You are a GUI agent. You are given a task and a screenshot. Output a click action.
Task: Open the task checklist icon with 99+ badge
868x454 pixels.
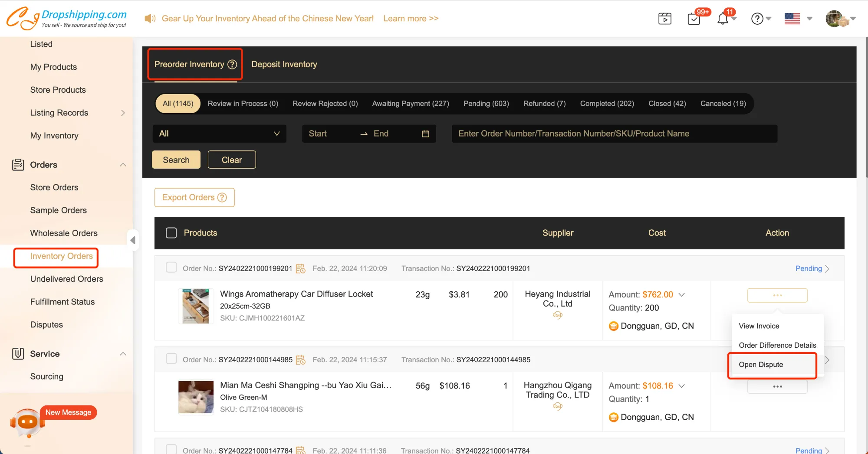[x=694, y=19]
